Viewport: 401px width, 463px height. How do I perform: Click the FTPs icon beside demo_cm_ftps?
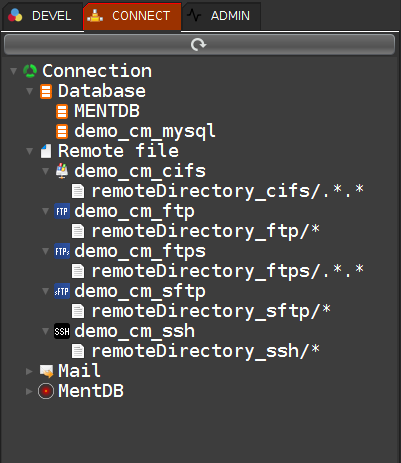click(62, 251)
